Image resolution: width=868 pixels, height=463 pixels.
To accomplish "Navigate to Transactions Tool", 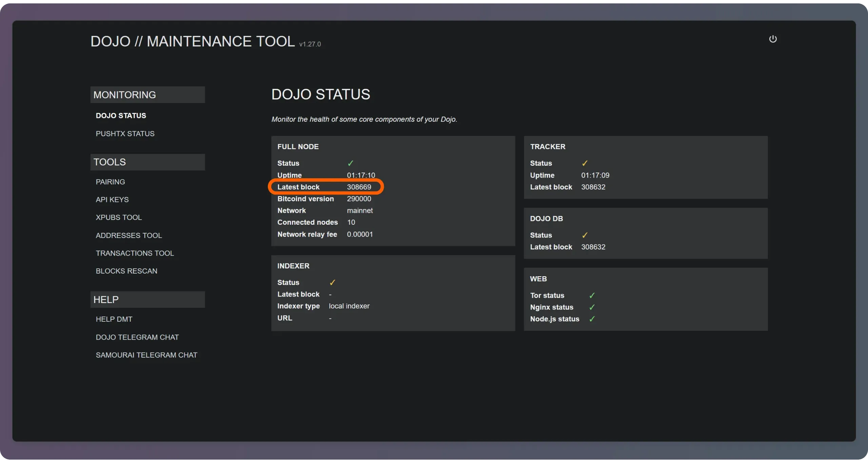I will 135,253.
